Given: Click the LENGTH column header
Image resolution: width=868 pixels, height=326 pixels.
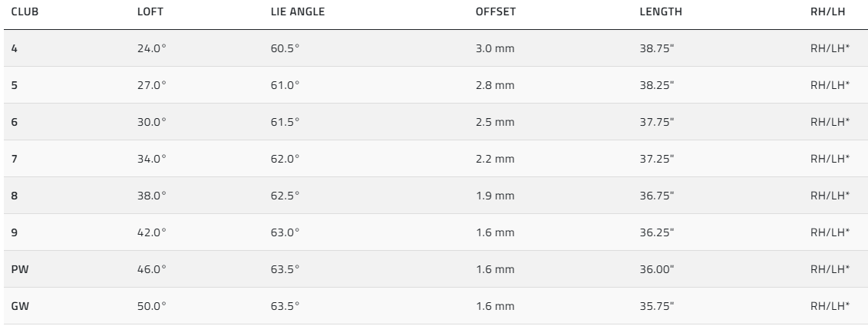Looking at the screenshot, I should pyautogui.click(x=661, y=12).
